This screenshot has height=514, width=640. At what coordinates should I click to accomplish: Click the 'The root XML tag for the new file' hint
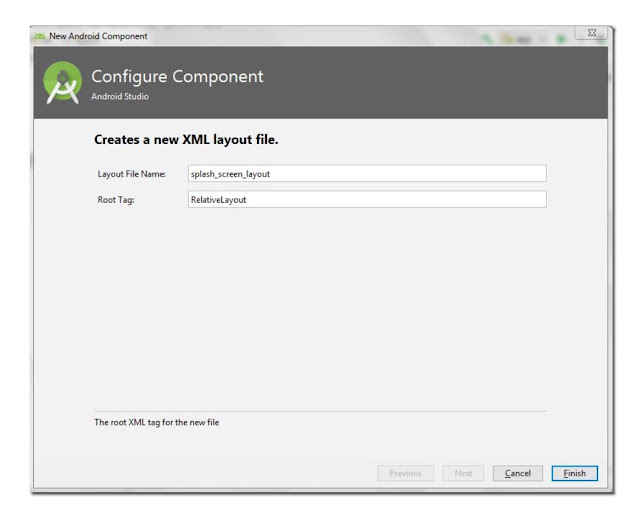tap(156, 422)
